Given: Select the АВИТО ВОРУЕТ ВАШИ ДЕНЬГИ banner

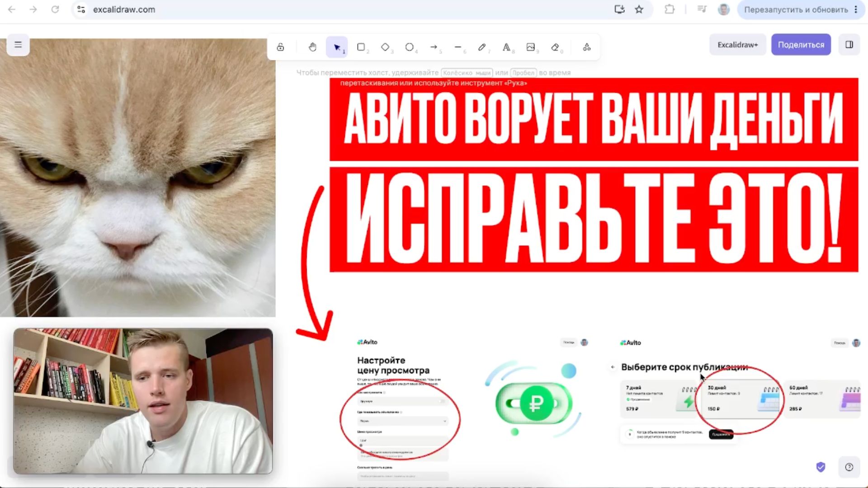Looking at the screenshot, I should pyautogui.click(x=594, y=119).
